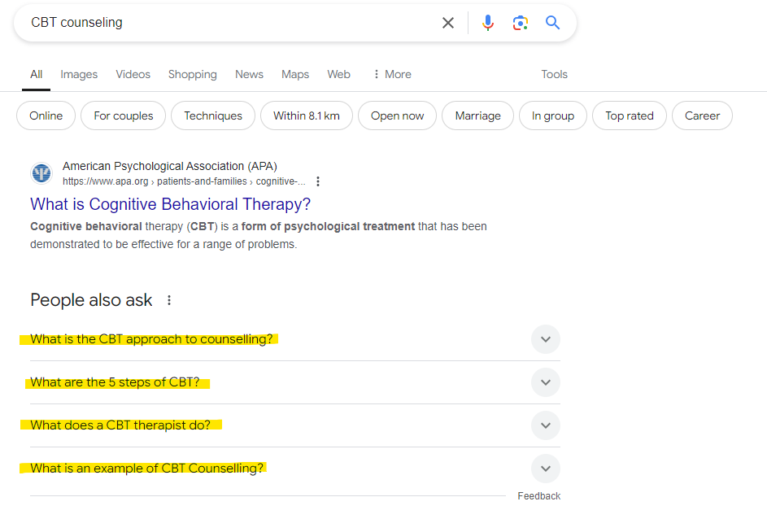Click the APA result description snippet
The height and width of the screenshot is (532, 767).
[x=259, y=235]
